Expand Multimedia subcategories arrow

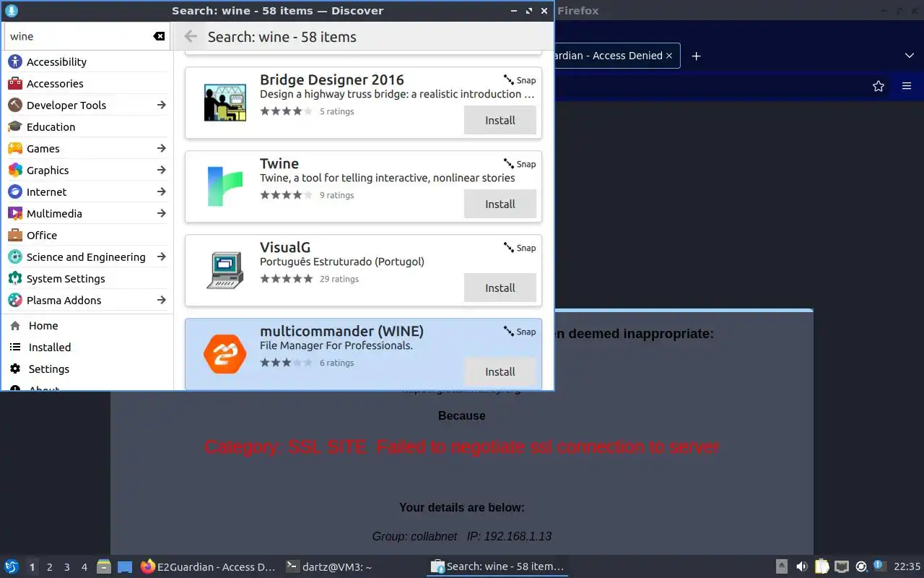pos(161,214)
